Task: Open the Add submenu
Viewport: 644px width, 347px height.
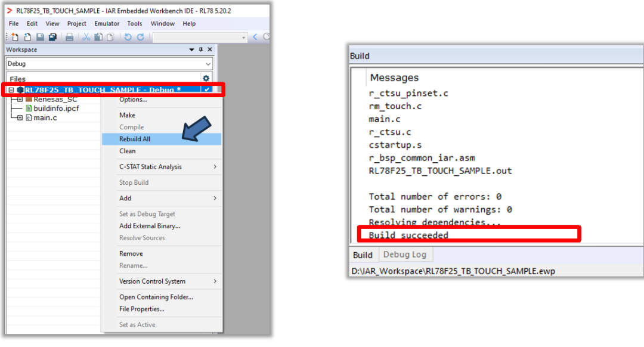Action: click(162, 199)
